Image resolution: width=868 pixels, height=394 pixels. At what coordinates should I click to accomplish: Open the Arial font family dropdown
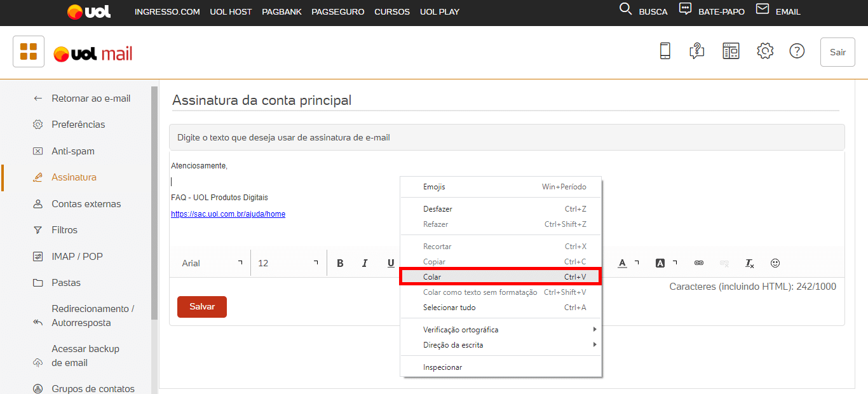click(x=212, y=263)
